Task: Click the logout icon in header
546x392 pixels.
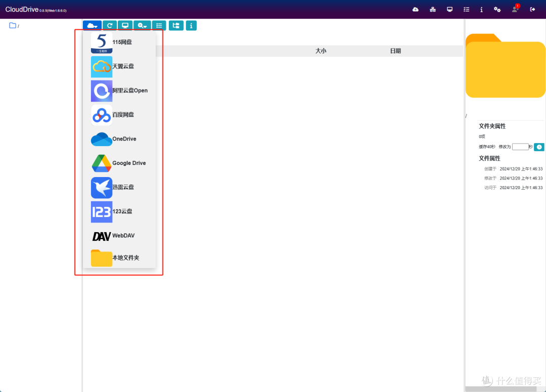Action: pos(532,10)
